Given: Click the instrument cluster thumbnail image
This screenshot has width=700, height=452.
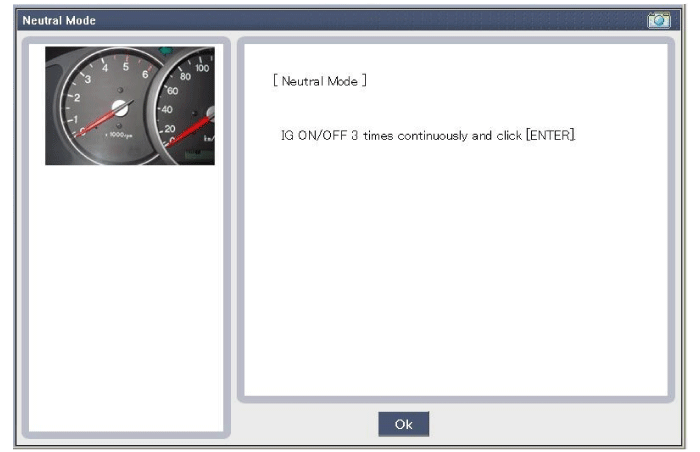Looking at the screenshot, I should coord(130,105).
